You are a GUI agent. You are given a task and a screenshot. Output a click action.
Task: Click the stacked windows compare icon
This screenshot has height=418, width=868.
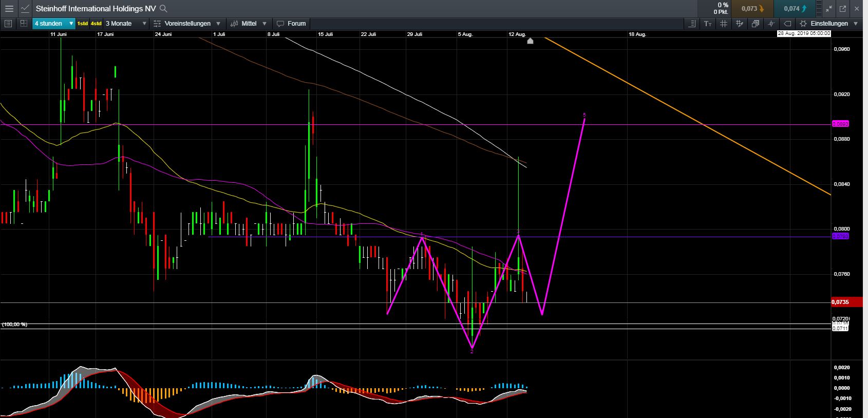click(756, 24)
